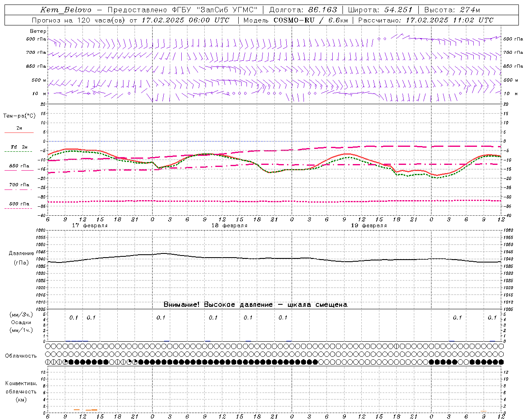Viewport: 525px width, 420px height.
Task: Click the '17 февраля' date label
Action: [90, 226]
